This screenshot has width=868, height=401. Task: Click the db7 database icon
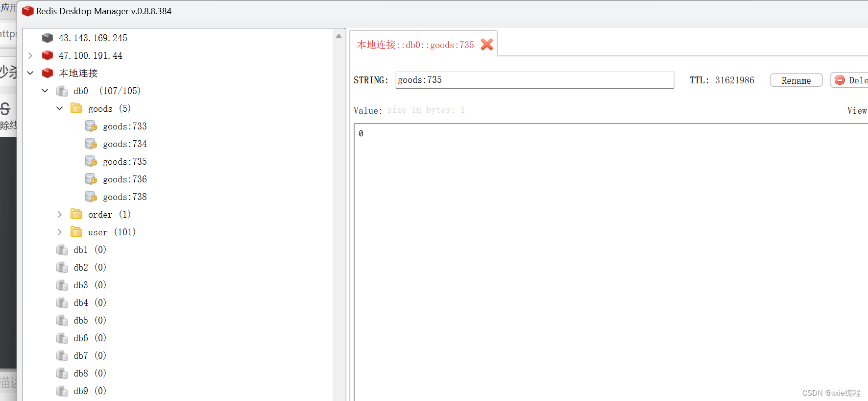[x=62, y=355]
